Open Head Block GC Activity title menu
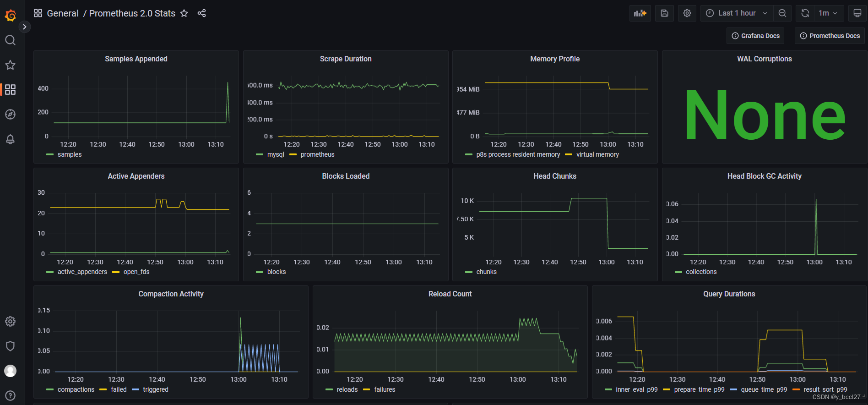 pyautogui.click(x=764, y=176)
